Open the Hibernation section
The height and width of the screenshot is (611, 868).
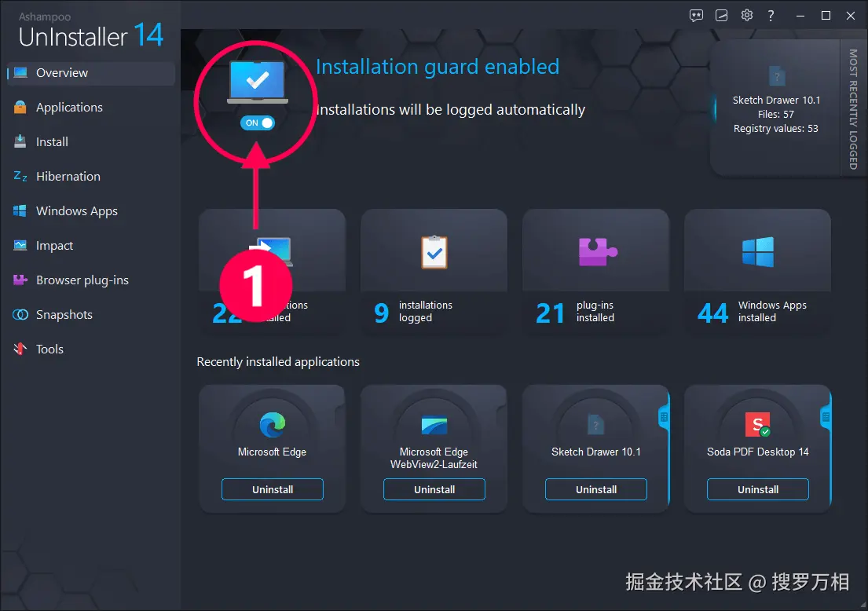[x=91, y=177]
